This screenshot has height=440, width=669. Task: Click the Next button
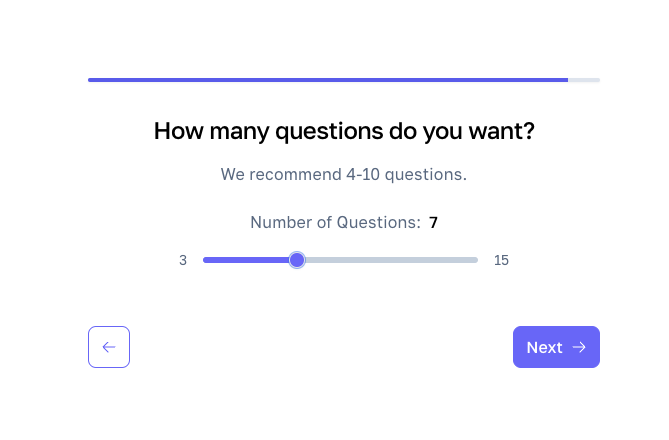pos(556,347)
